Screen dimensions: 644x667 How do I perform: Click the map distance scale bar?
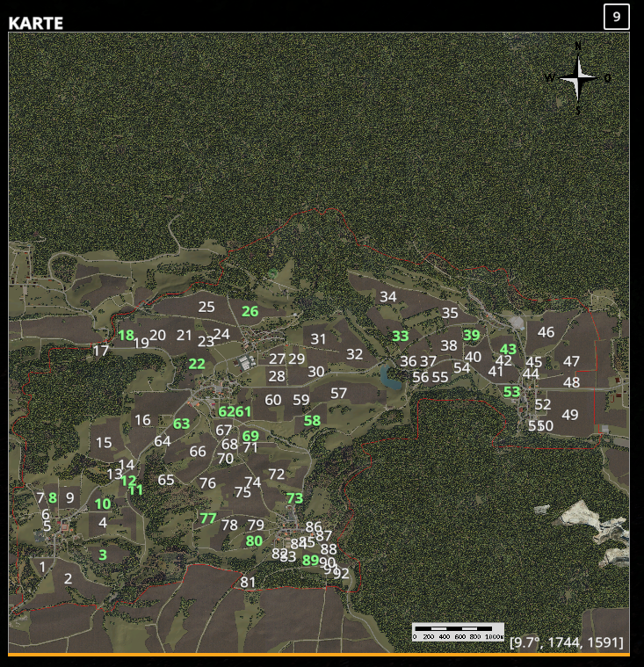point(458,632)
